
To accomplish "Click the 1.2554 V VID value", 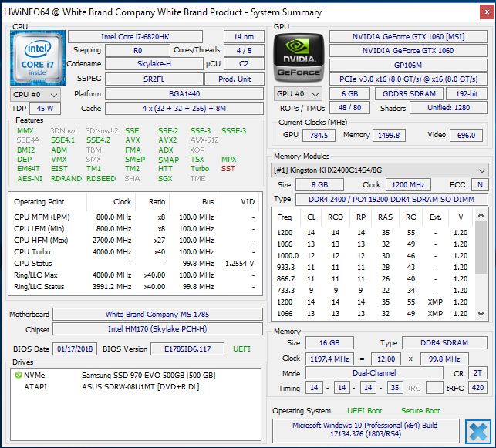I will pos(239,264).
